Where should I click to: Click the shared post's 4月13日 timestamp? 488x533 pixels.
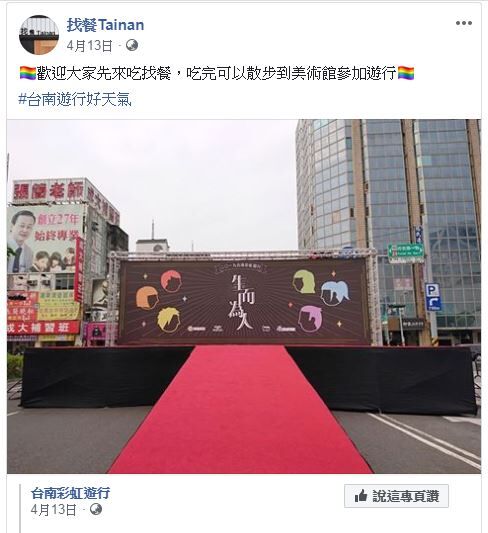pos(53,510)
